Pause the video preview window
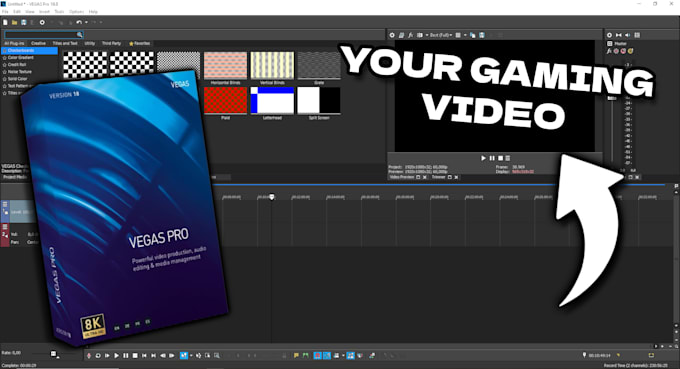The image size is (680, 369). [492, 158]
